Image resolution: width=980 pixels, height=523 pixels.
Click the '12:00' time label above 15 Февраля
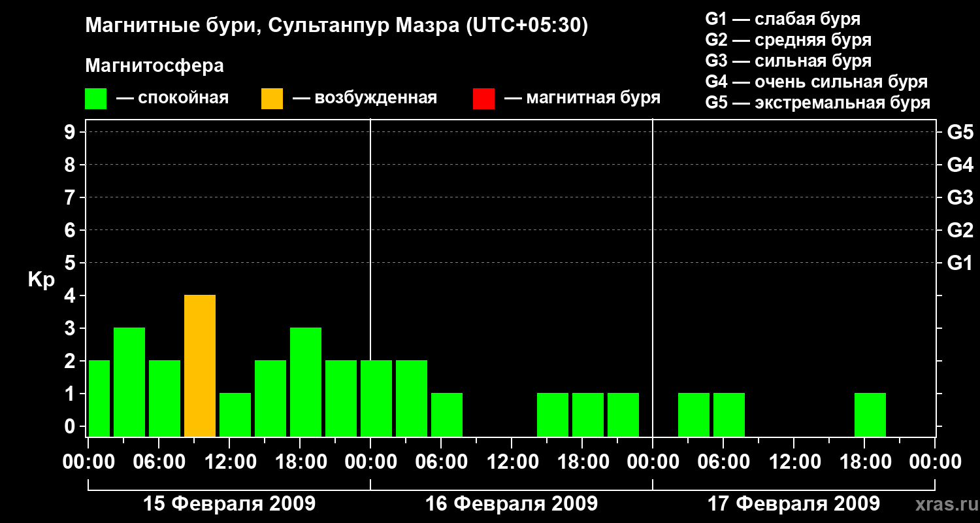(229, 462)
